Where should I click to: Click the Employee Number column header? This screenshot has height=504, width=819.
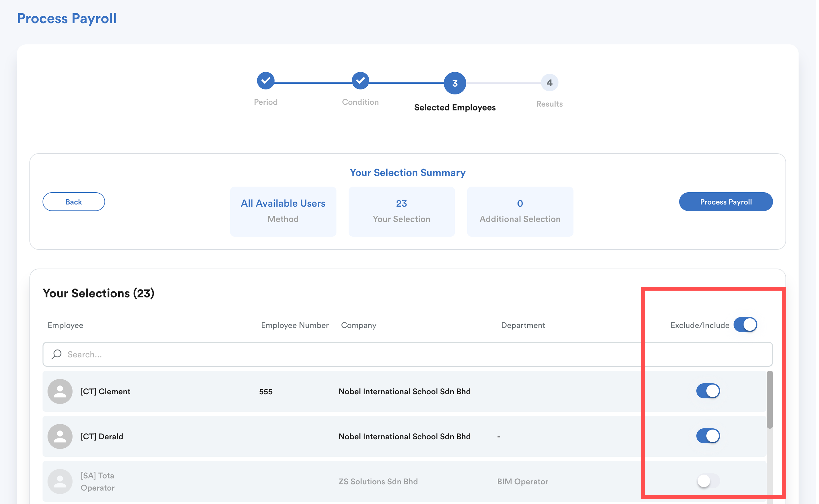point(295,325)
